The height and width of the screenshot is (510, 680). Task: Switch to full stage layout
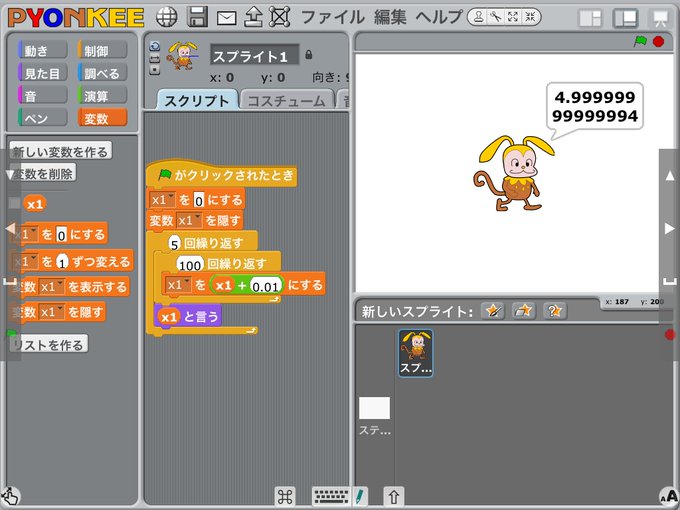[x=625, y=18]
